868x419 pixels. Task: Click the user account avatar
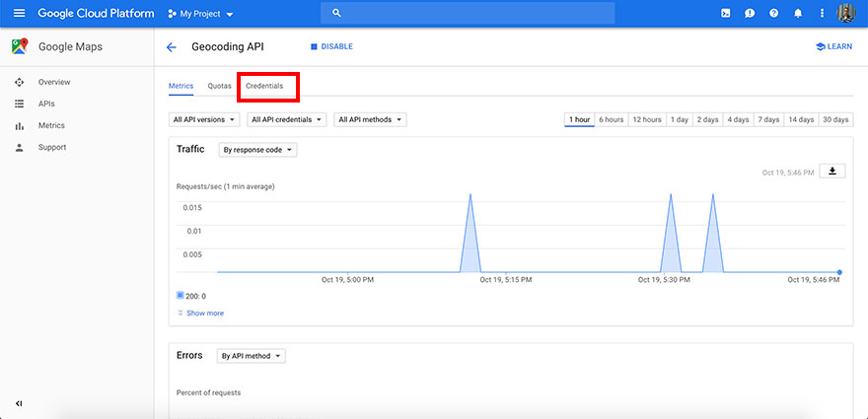point(846,13)
